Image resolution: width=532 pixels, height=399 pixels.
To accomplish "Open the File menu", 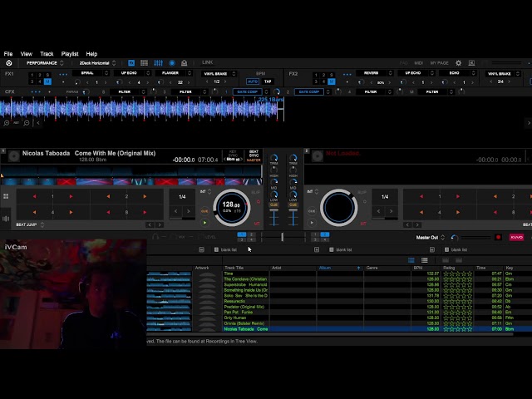I will (x=8, y=54).
